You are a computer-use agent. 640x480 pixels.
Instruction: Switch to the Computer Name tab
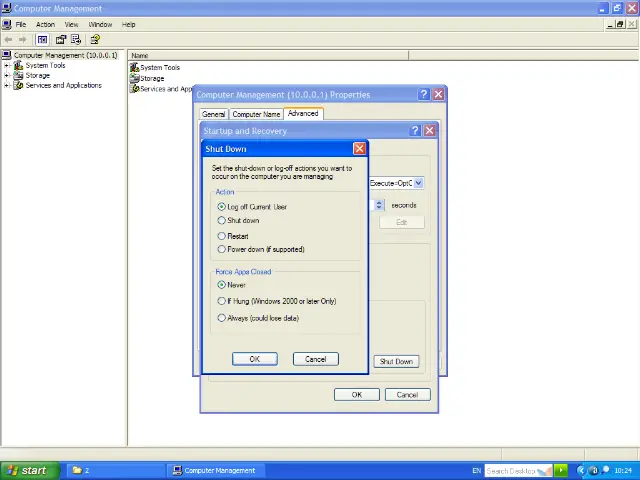click(x=256, y=114)
